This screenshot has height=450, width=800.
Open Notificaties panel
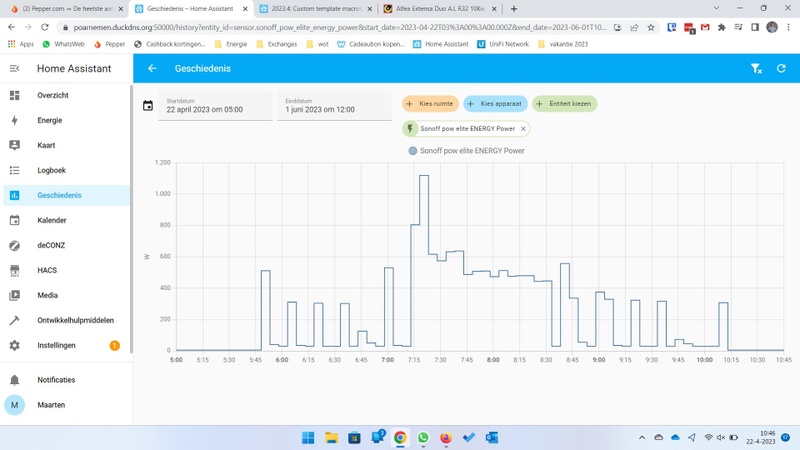pyautogui.click(x=66, y=380)
